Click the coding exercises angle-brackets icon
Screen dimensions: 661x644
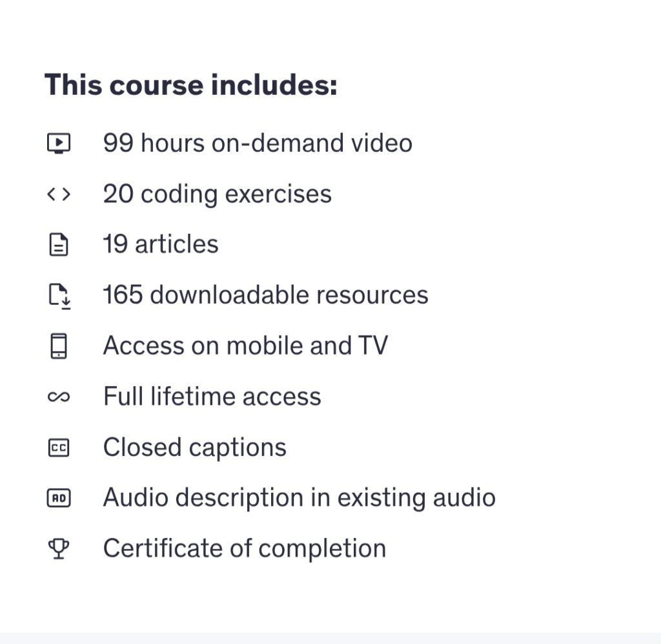(x=59, y=194)
